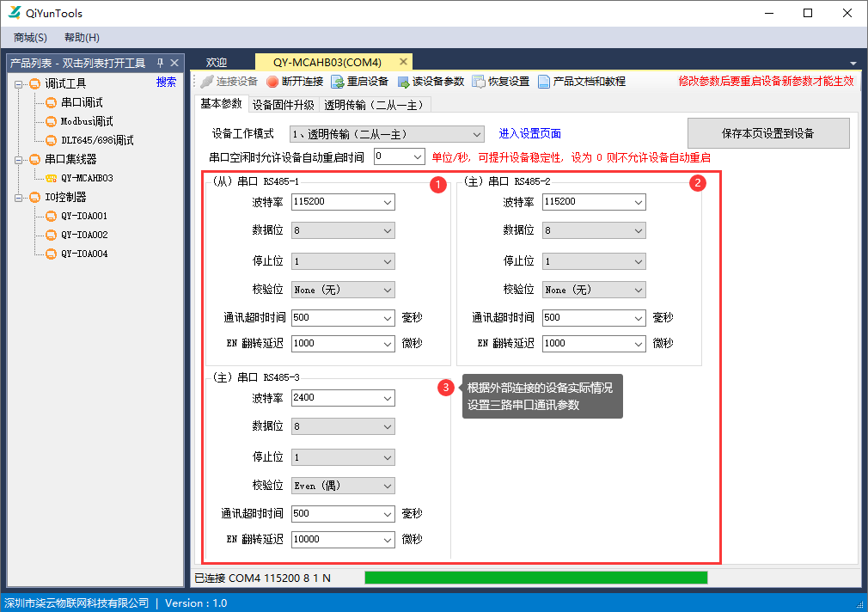868x612 pixels.
Task: Click the 保存本页设置到设备 button
Action: click(x=767, y=132)
